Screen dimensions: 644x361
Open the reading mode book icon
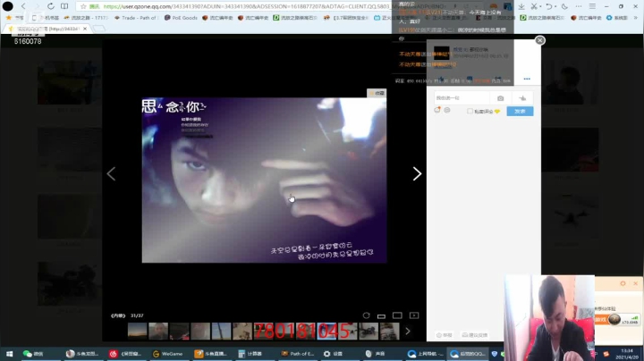tap(64, 6)
